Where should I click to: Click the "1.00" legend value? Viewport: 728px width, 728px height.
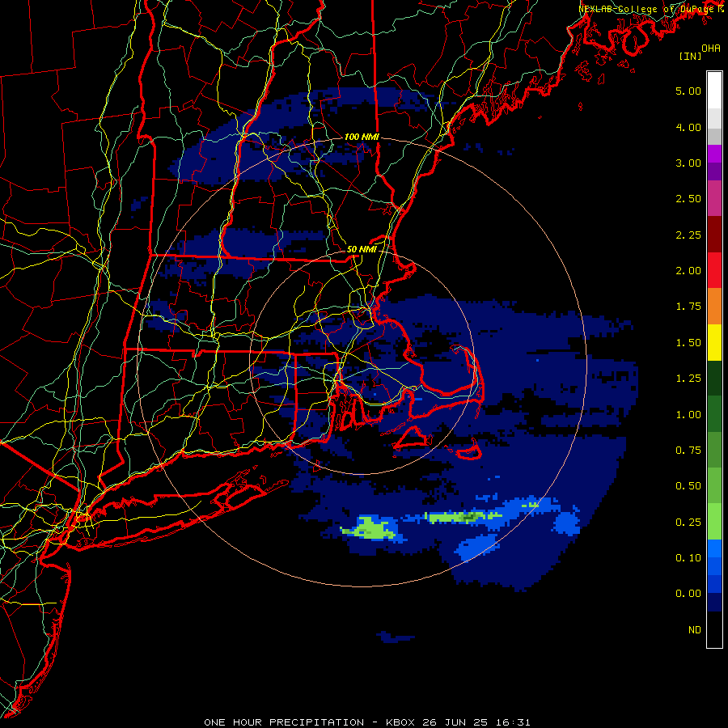(688, 415)
